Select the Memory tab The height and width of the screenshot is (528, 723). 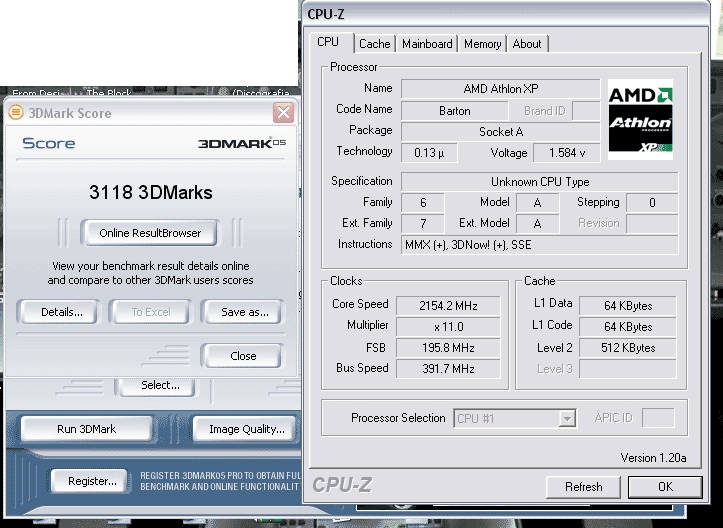tap(482, 44)
